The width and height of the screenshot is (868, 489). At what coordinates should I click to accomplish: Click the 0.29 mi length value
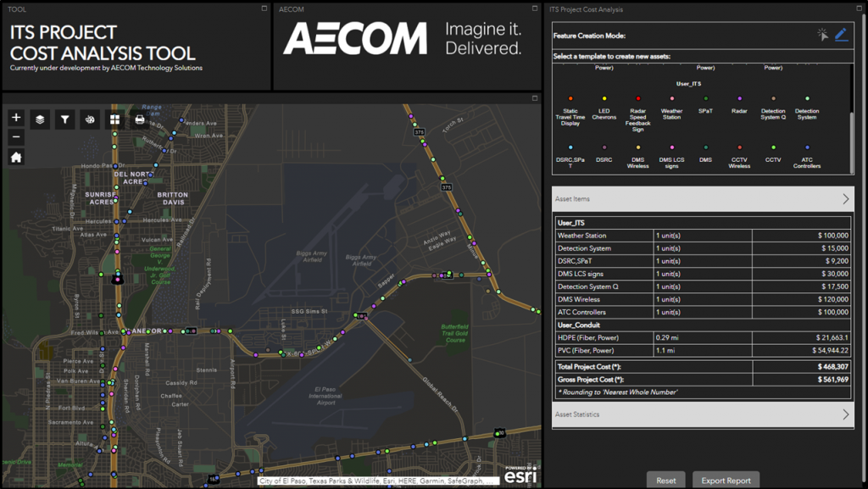click(667, 337)
